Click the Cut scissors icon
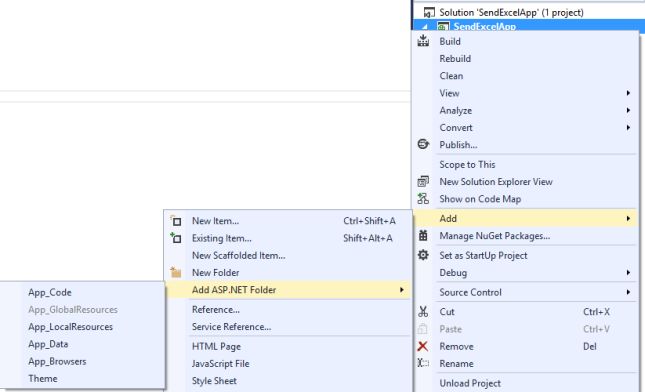The width and height of the screenshot is (645, 392). tap(423, 311)
